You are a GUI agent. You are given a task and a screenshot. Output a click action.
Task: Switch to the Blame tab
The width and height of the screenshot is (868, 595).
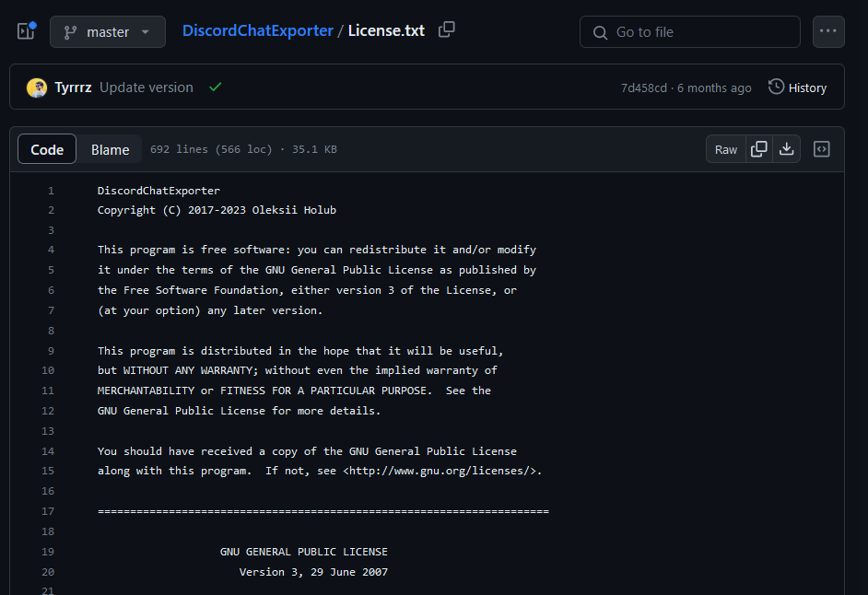[x=111, y=149]
